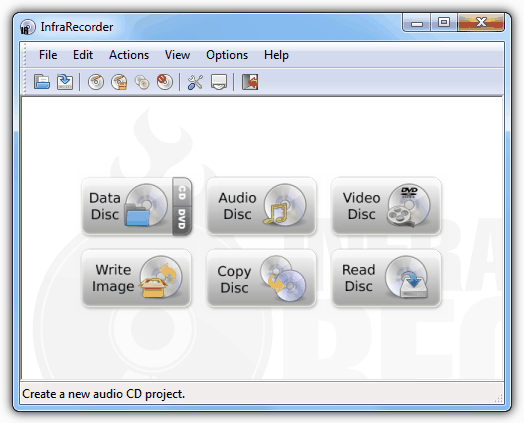This screenshot has height=423, width=524.
Task: Click the Copy Disc button
Action: pyautogui.click(x=261, y=278)
